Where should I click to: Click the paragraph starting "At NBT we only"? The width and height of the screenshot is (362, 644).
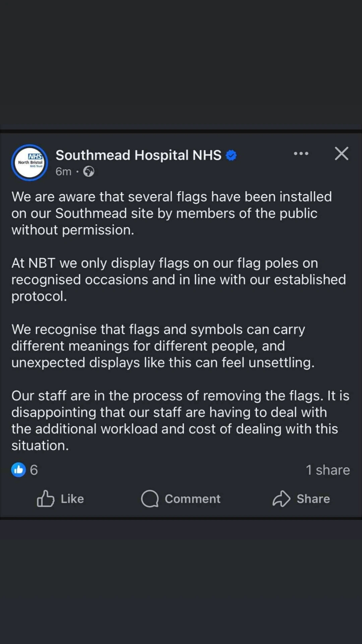(178, 280)
